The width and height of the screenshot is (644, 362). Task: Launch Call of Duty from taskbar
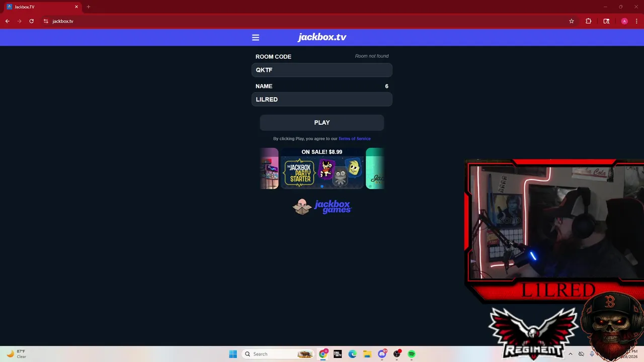pyautogui.click(x=338, y=354)
